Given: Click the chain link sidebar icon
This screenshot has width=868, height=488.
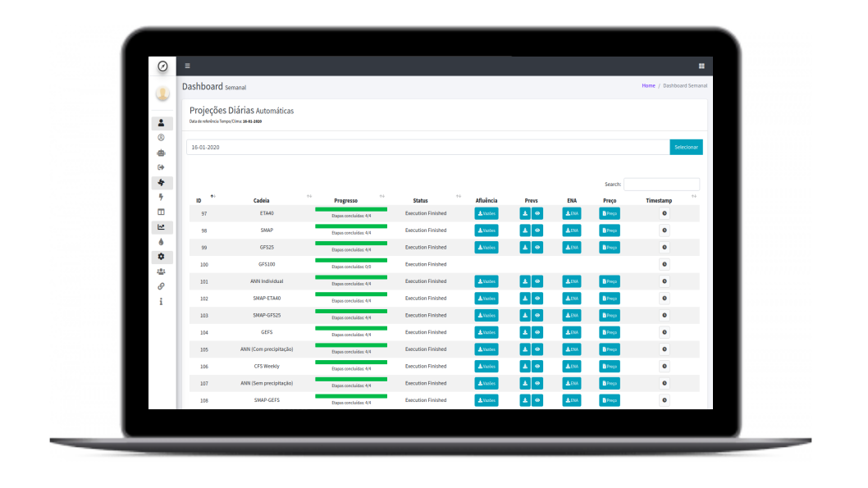Looking at the screenshot, I should pos(162,286).
